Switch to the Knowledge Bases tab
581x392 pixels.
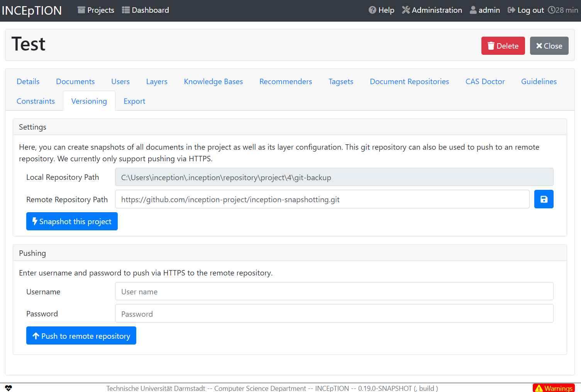click(213, 81)
